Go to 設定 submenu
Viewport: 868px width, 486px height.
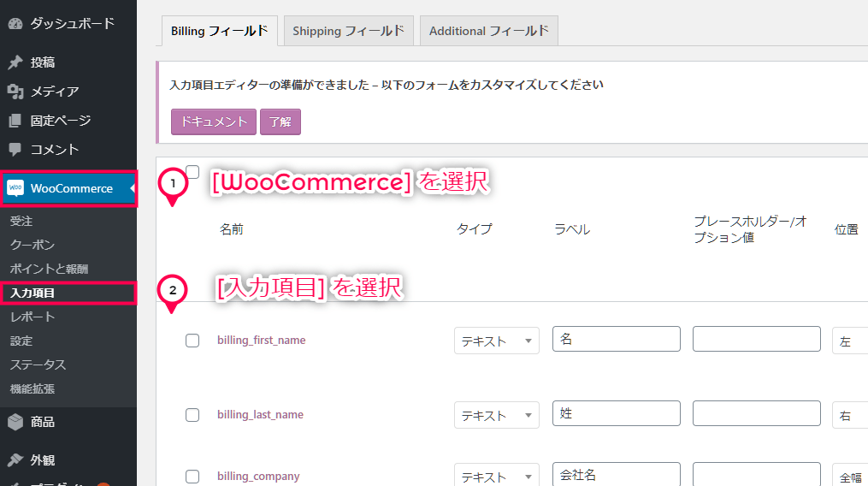pos(21,341)
